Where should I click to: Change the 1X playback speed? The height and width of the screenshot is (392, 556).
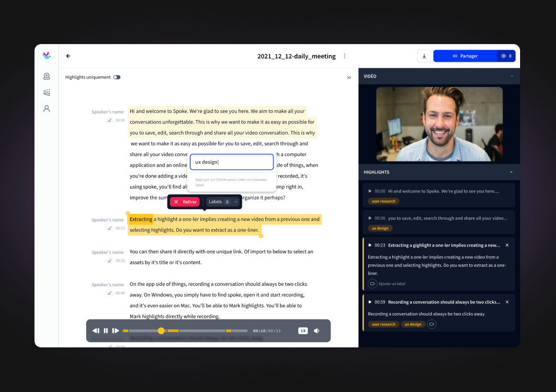(x=303, y=331)
